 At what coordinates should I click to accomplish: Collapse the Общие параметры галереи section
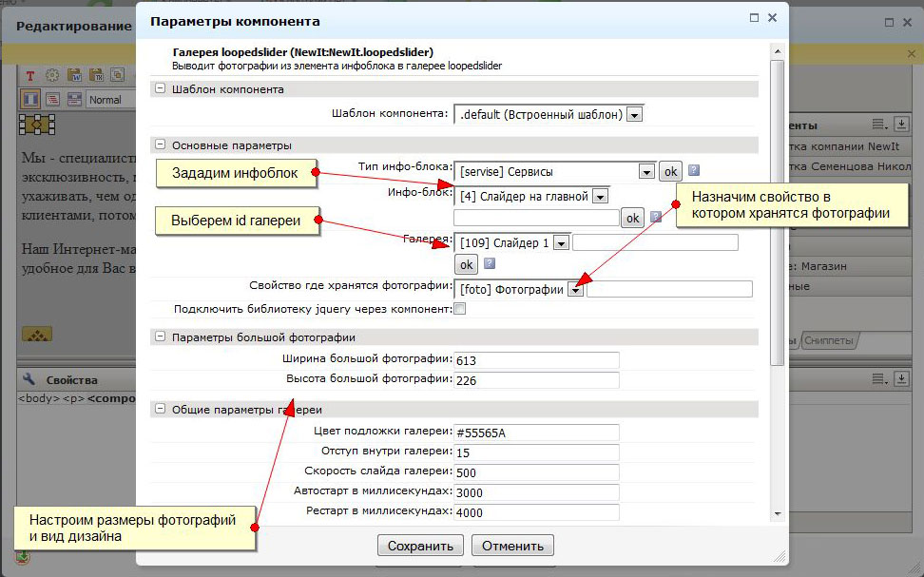(159, 409)
